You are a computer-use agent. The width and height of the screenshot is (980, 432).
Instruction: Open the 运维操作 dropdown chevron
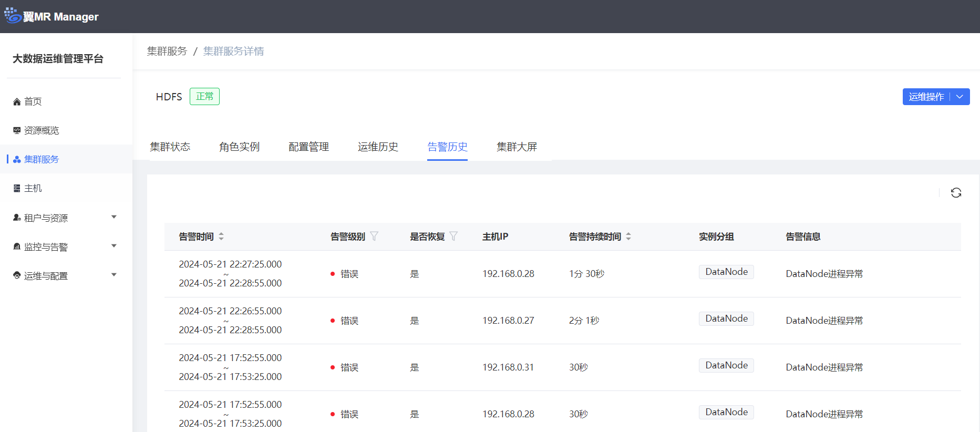coord(960,97)
